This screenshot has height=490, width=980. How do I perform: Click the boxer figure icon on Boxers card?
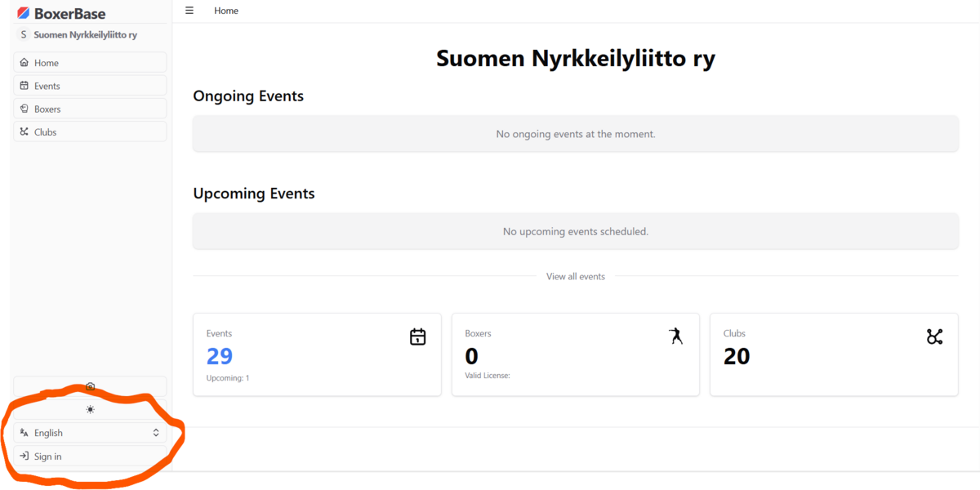tap(675, 336)
